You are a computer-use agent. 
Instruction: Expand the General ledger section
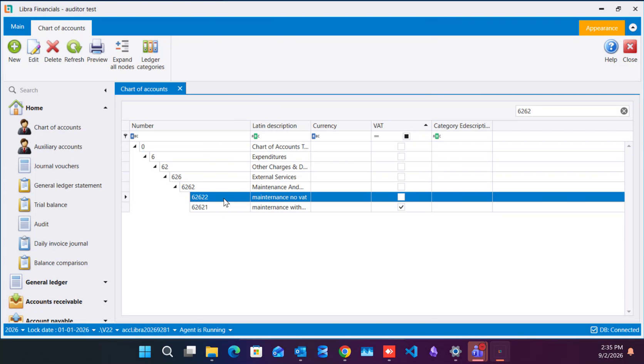pos(105,282)
